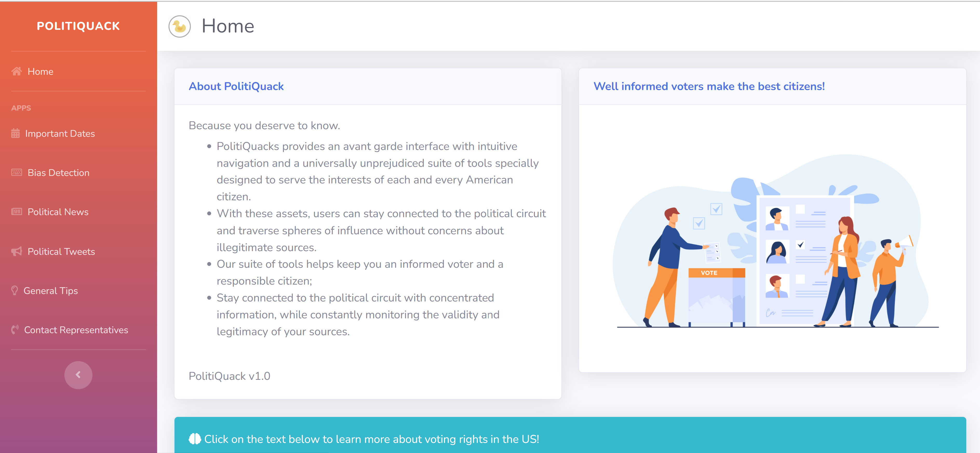The height and width of the screenshot is (453, 980).
Task: Click the newspaper icon for Political News
Action: (x=17, y=212)
